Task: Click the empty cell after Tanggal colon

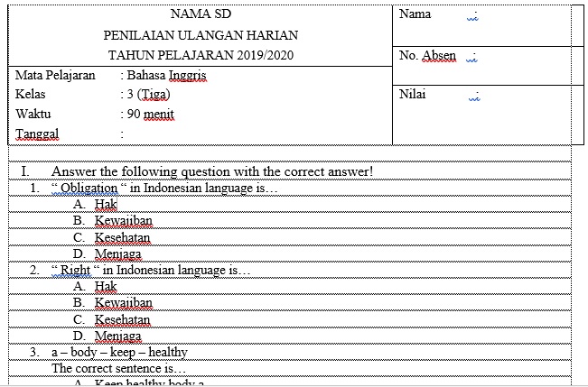Action: tap(257, 134)
